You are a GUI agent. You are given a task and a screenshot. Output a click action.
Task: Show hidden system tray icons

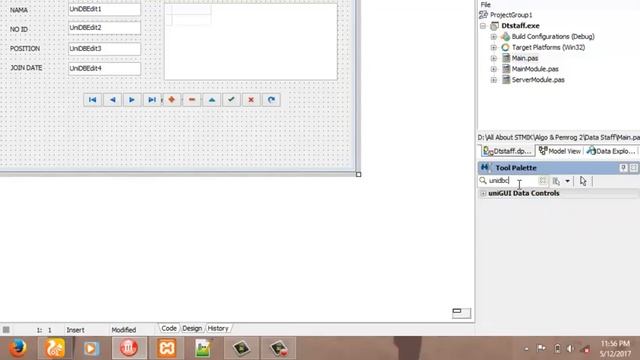coord(527,349)
